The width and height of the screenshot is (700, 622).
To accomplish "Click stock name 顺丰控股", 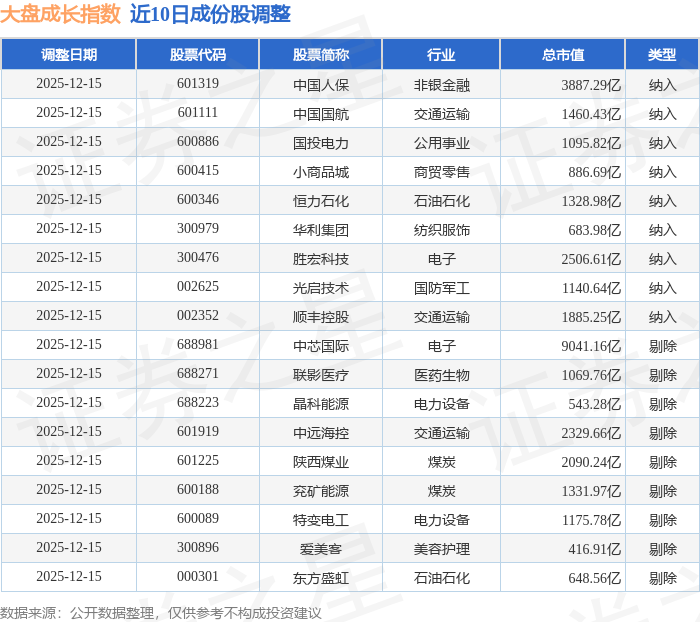I will pos(321,317).
